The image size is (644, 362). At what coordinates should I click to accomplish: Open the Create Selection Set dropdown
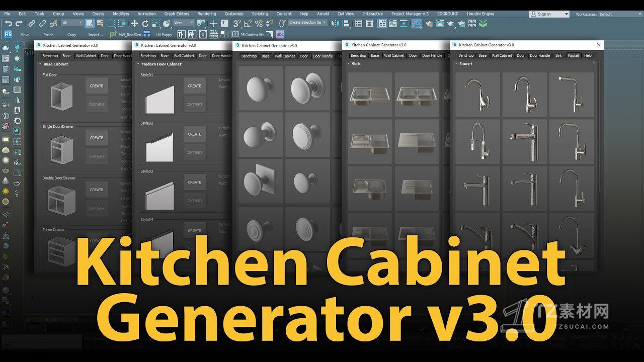(x=307, y=23)
